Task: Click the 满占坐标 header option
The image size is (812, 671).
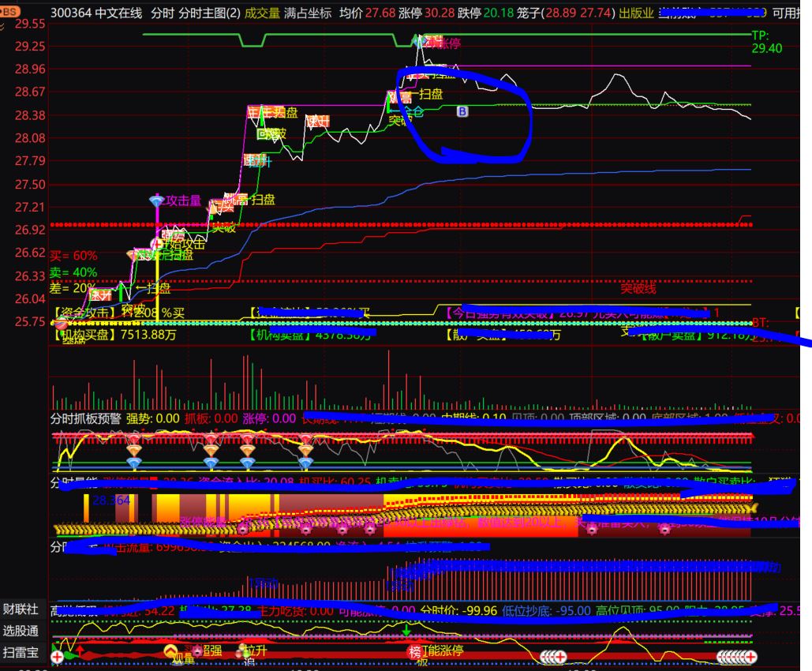Action: 308,13
